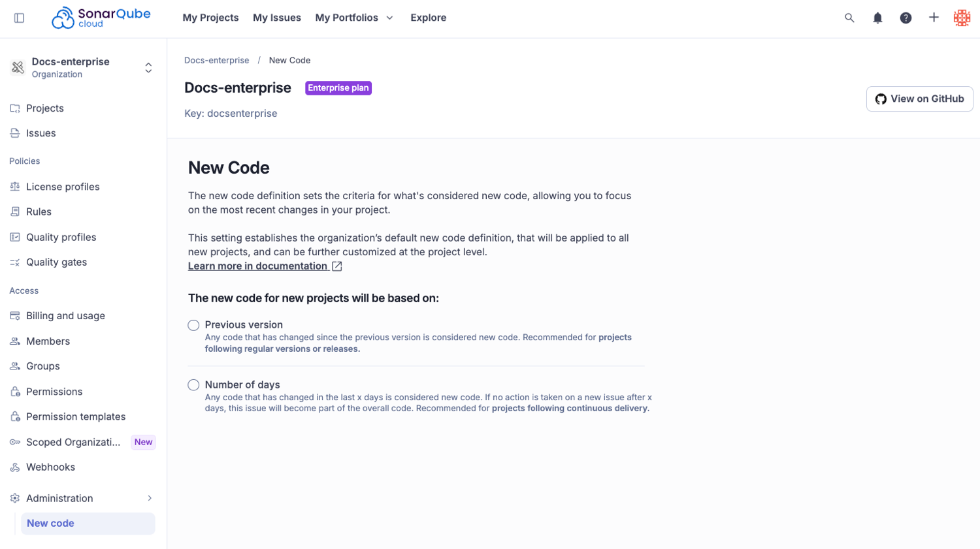This screenshot has height=549, width=980.
Task: Collapse the sidebar with the panel toggle icon
Action: pyautogui.click(x=19, y=18)
